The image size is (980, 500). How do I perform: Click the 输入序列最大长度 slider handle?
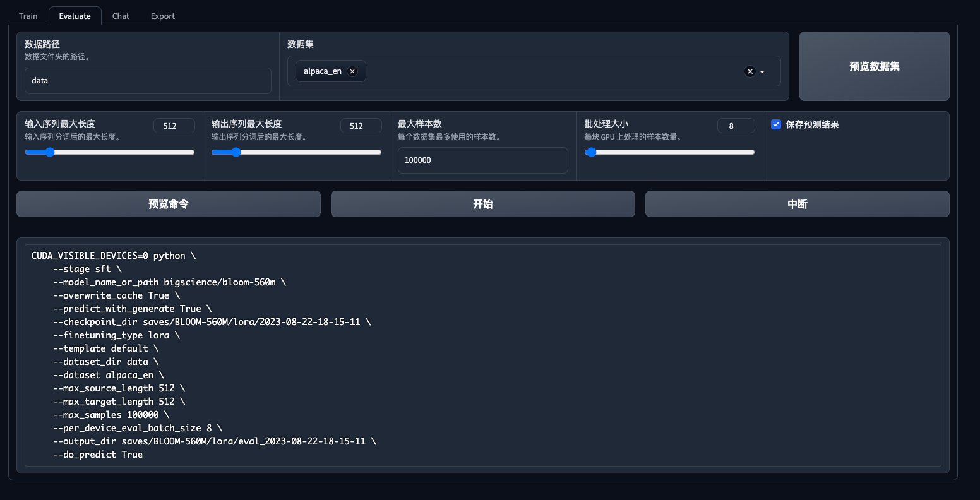(49, 152)
